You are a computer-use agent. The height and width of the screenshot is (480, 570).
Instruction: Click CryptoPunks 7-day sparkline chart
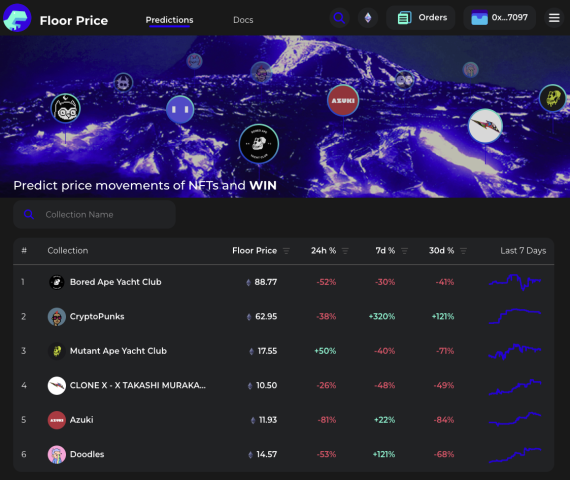[515, 316]
